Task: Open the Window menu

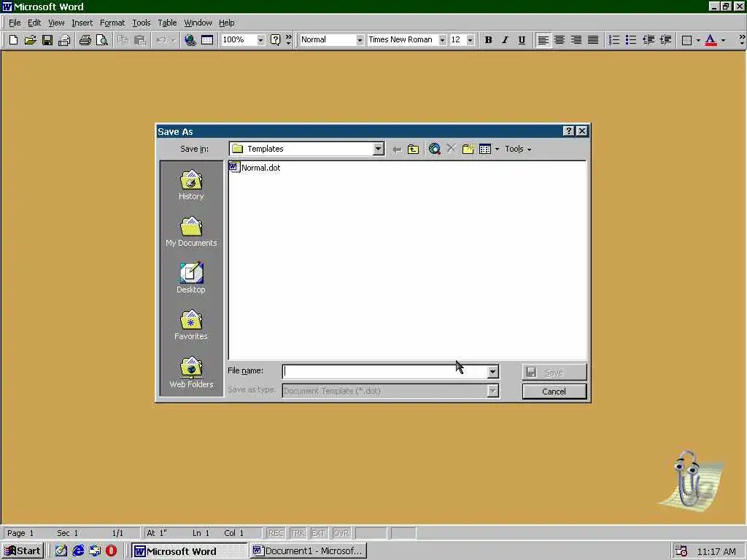Action: coord(198,23)
